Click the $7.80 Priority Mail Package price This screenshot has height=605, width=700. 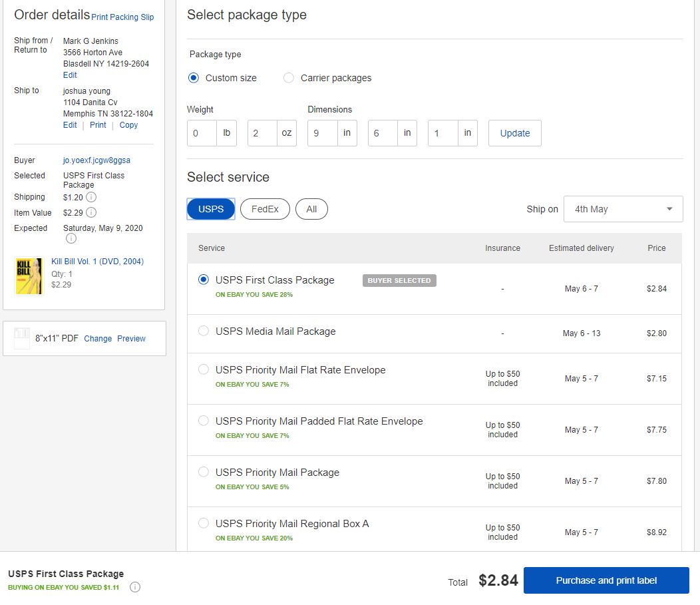tap(656, 481)
